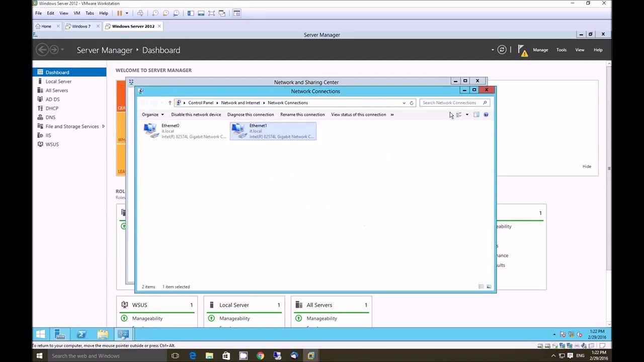Click the address bar refresh icon
This screenshot has height=362, width=644.
[x=411, y=103]
